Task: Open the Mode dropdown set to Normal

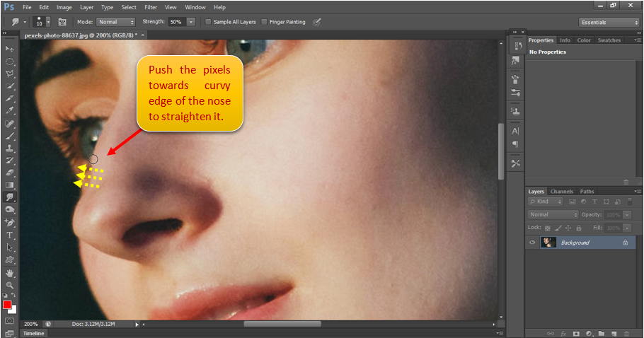Action: click(x=116, y=22)
